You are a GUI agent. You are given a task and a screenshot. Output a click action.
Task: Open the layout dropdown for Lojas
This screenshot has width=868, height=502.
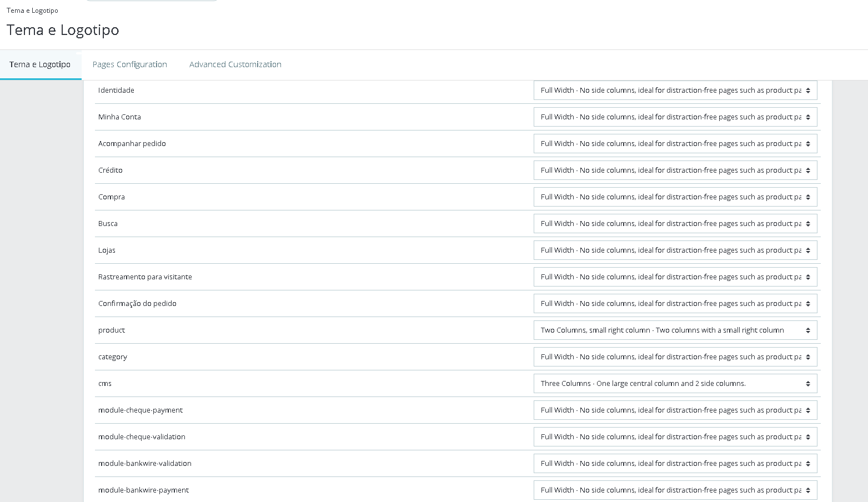pos(675,250)
